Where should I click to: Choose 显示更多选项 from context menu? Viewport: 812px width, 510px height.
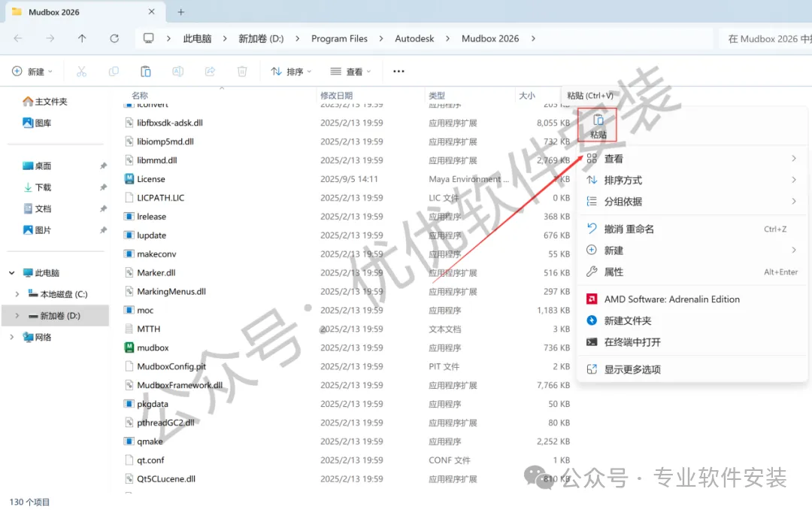(x=692, y=369)
